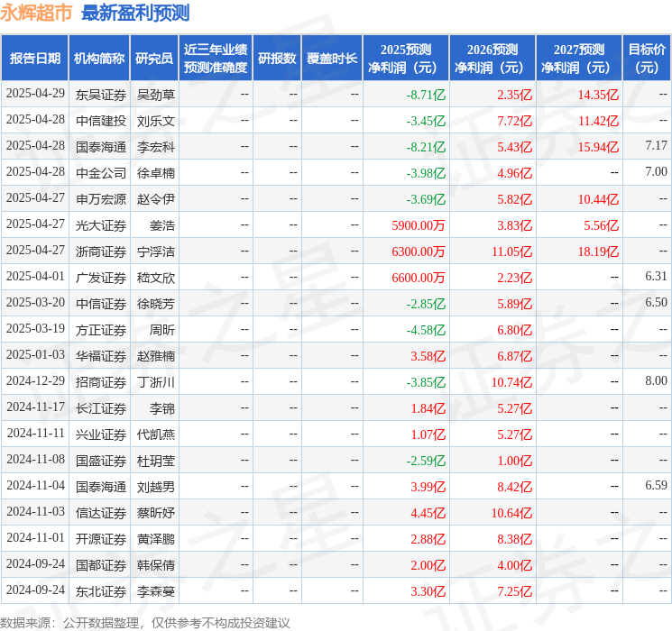Click the 兴业证券 institution cell

pos(101,434)
